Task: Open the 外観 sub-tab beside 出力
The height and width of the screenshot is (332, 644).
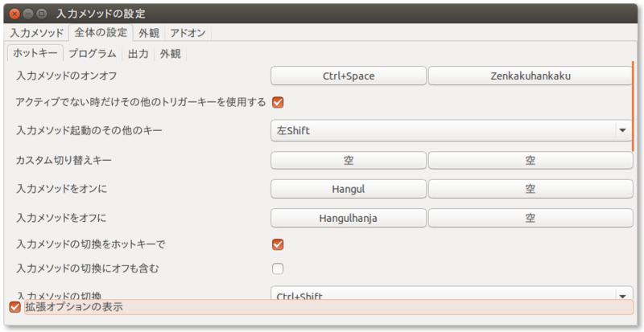Action: [x=171, y=53]
